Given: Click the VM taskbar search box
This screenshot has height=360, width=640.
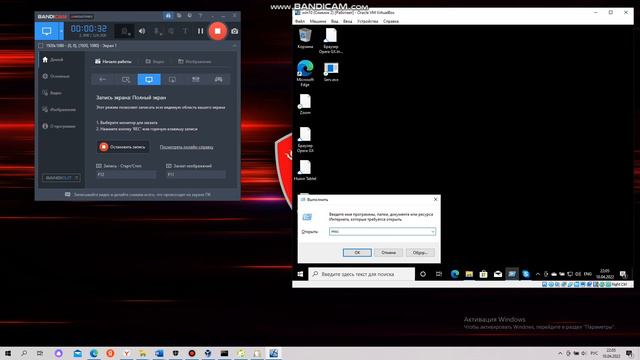Looking at the screenshot, I should click(x=362, y=274).
